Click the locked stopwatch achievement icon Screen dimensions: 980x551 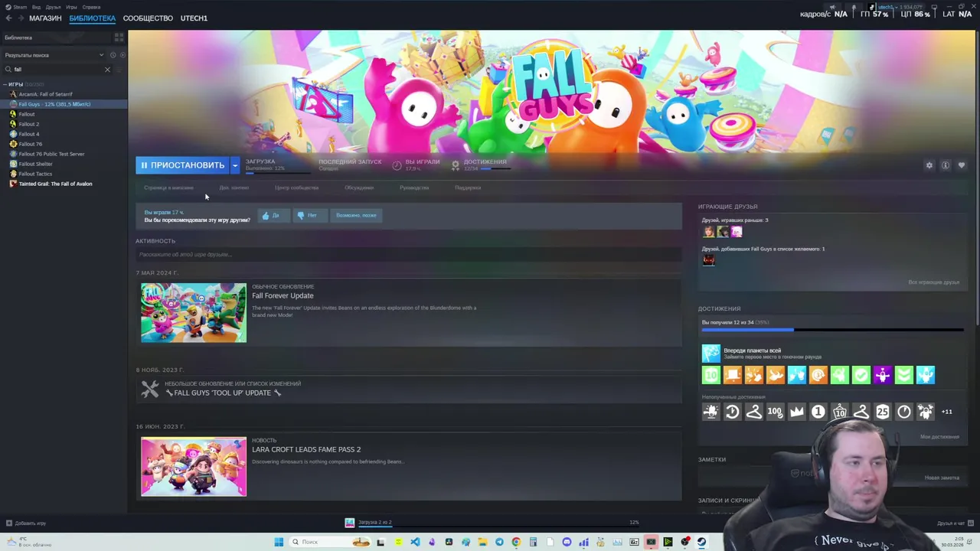pyautogui.click(x=904, y=412)
